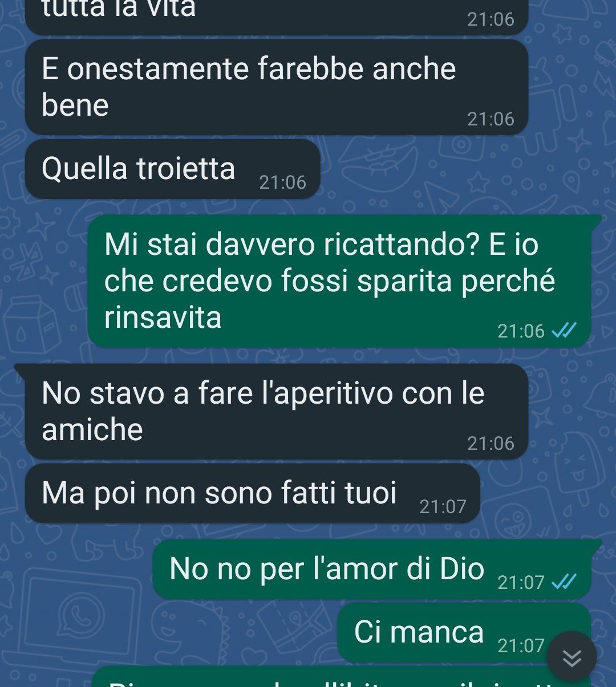The width and height of the screenshot is (616, 687).
Task: Click the word 'bene' in the second message
Action: coord(75,105)
